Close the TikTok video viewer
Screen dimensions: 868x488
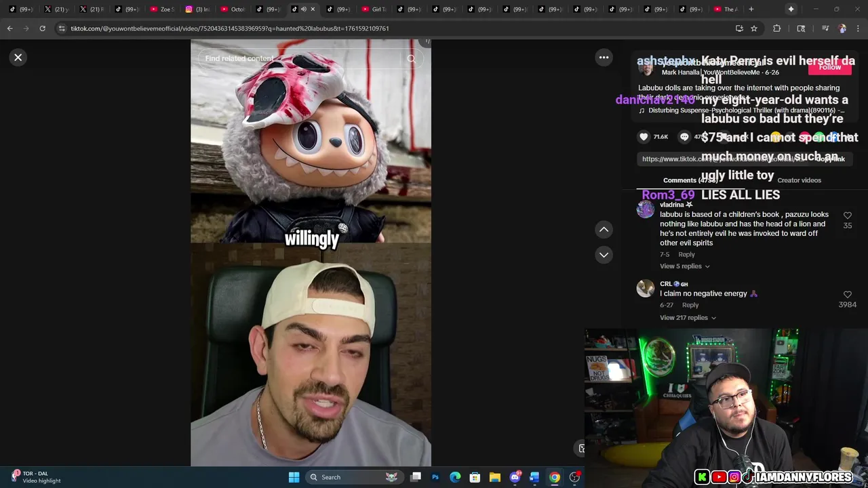18,58
